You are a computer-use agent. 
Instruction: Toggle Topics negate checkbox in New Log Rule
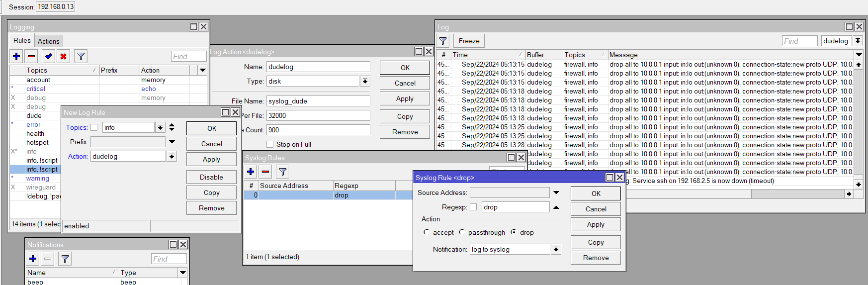94,128
